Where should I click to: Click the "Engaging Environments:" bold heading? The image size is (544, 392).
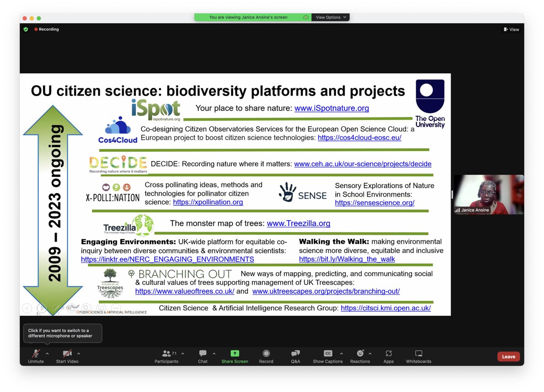click(129, 242)
